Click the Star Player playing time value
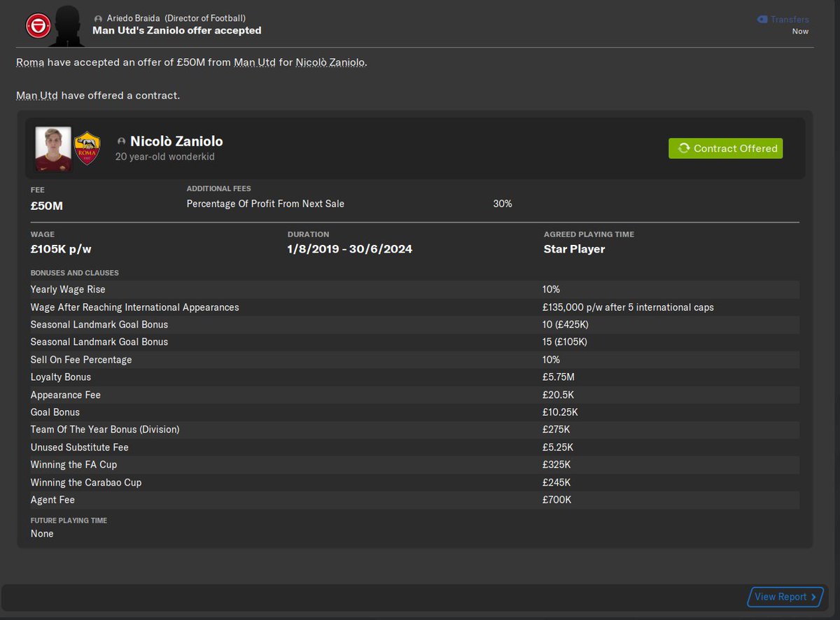840x620 pixels. (x=574, y=249)
